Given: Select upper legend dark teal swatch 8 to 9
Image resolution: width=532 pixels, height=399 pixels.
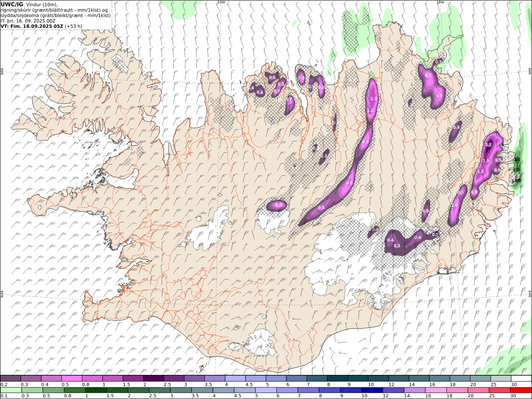Looking at the screenshot, I should (337, 378).
